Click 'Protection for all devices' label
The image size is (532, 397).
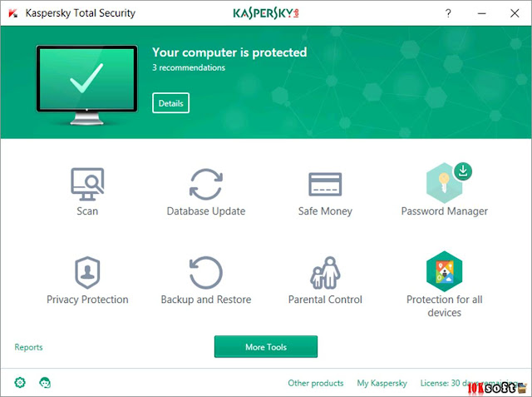pyautogui.click(x=444, y=305)
